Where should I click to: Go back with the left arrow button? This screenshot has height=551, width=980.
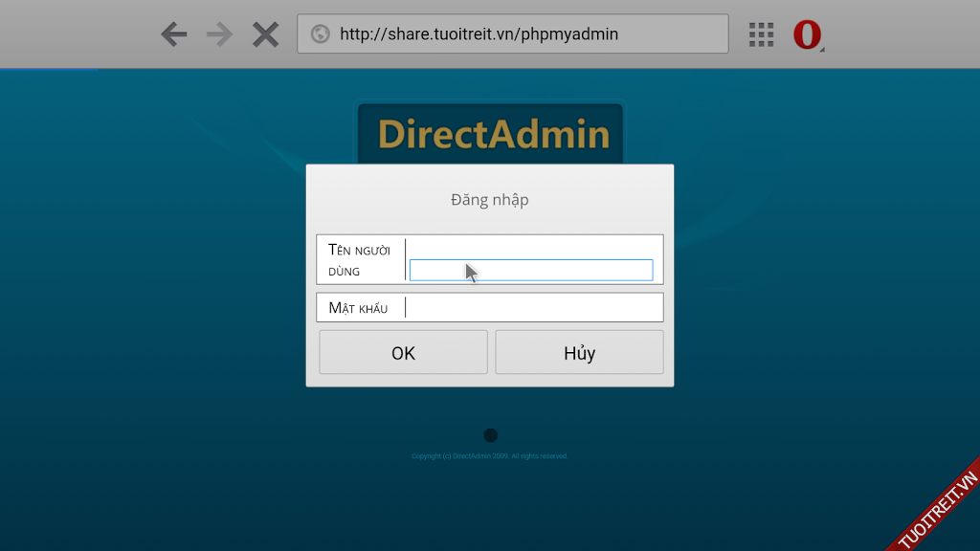[173, 35]
